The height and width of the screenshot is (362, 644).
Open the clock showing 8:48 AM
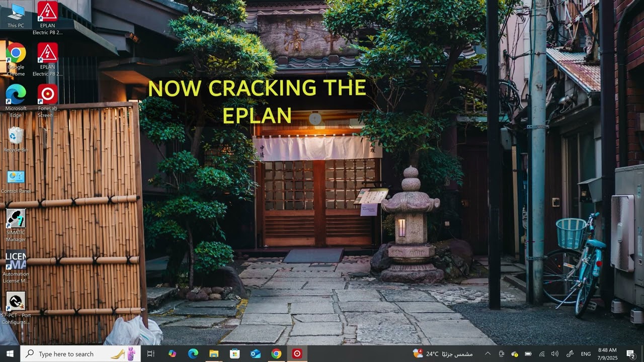point(607,354)
